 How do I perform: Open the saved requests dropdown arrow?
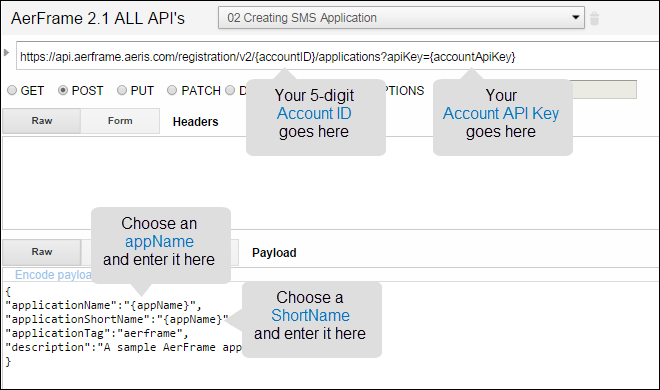575,18
